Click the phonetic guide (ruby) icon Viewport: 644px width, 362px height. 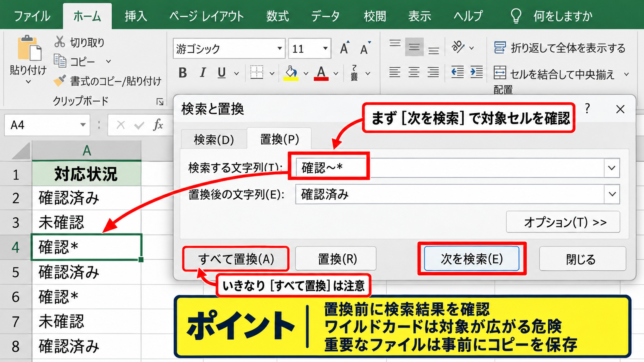pos(354,73)
